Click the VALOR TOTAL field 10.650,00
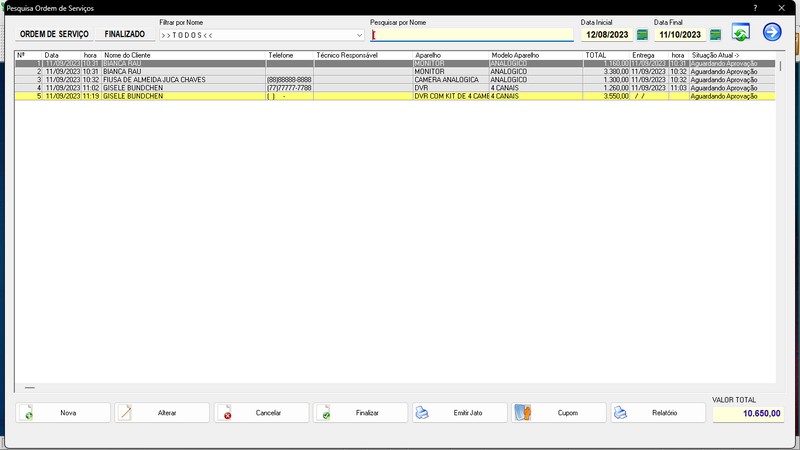Image resolution: width=800 pixels, height=450 pixels. pos(748,414)
